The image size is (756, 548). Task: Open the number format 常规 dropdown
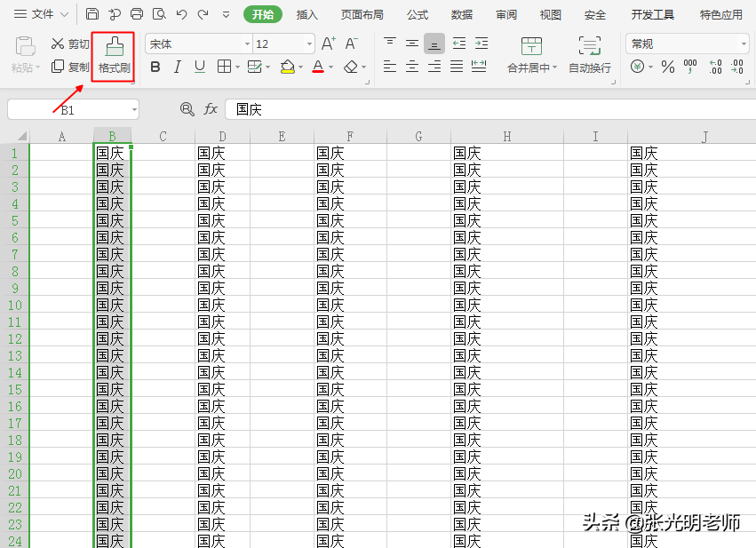(x=744, y=44)
